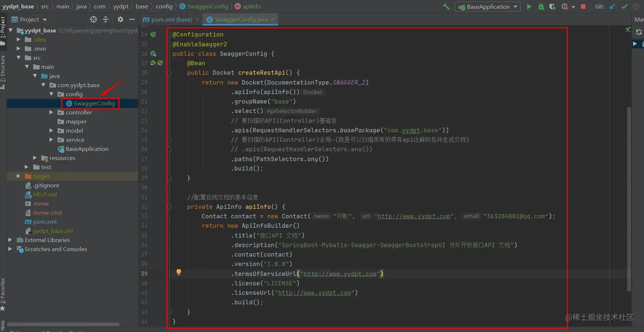Open Project panel settings gear
The height and width of the screenshot is (332, 644).
click(120, 19)
